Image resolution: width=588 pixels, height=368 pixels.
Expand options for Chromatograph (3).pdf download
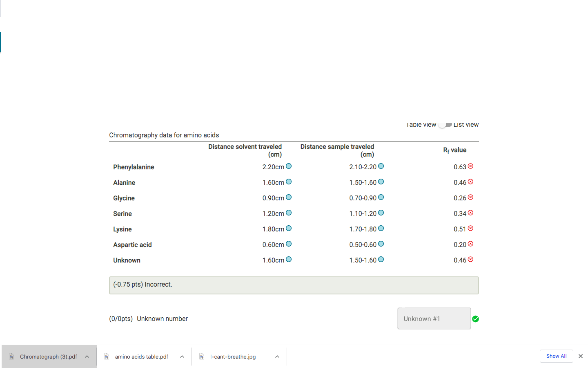point(87,356)
